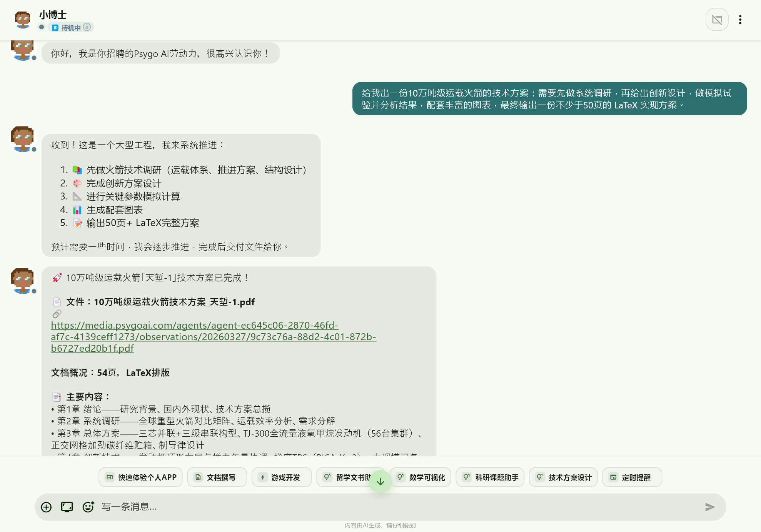The image size is (761, 532).
Task: Click the screen-share disabled icon top right
Action: click(717, 19)
